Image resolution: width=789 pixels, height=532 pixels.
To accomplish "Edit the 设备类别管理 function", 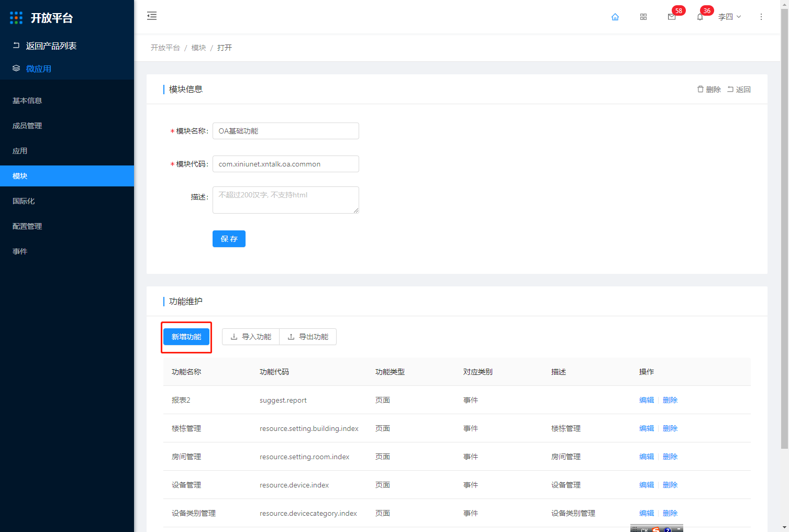I will 647,513.
